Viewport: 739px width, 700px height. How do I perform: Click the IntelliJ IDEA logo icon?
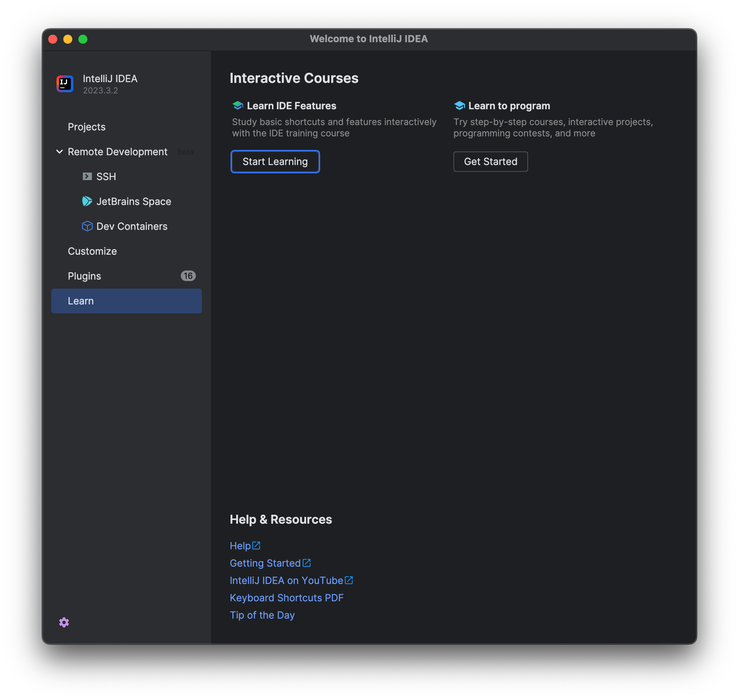[65, 84]
